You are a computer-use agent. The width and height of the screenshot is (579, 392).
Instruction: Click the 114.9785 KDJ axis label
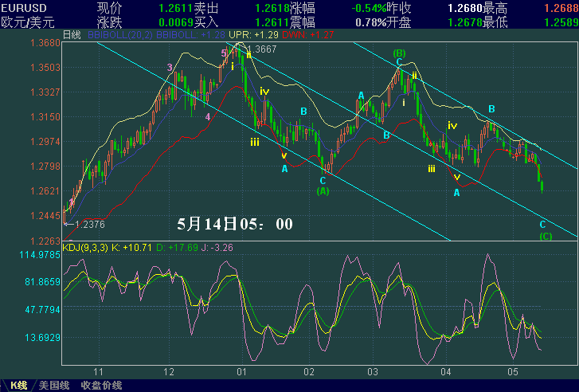click(x=40, y=255)
